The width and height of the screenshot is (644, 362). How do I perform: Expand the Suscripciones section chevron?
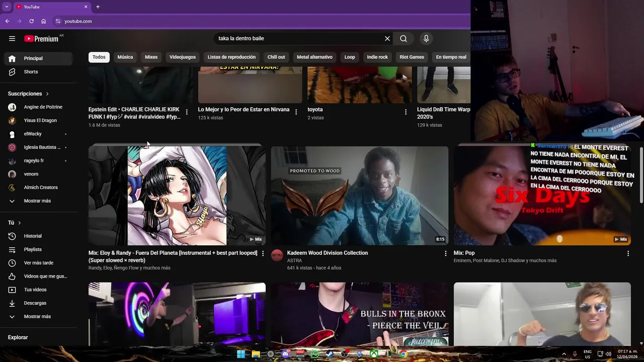point(47,94)
